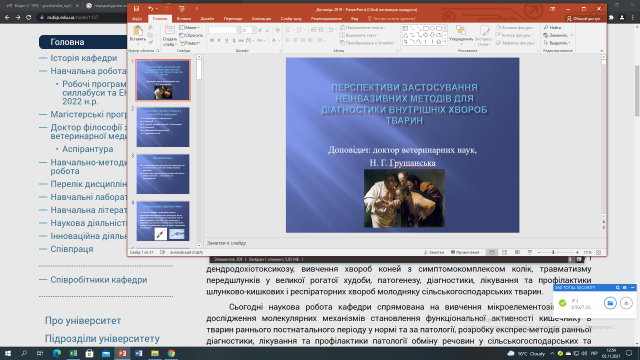Screen dimensions: 640x360
Task: Switch to the Transitions (Переходы) tab
Action: 233,19
